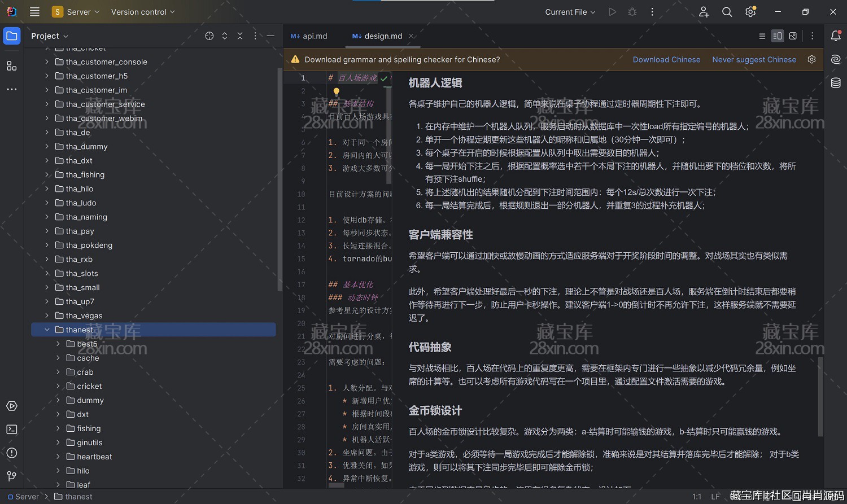This screenshot has width=847, height=504.
Task: Open the Git tool window
Action: 12,476
